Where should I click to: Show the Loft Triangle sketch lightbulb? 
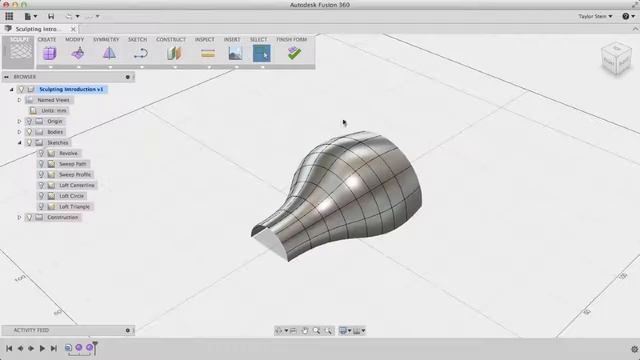[x=41, y=207]
